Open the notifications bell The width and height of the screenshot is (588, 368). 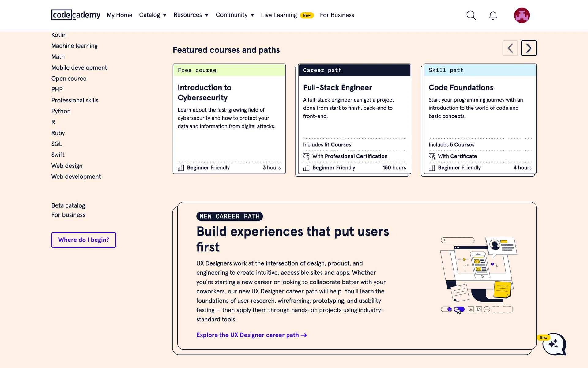[x=493, y=15]
